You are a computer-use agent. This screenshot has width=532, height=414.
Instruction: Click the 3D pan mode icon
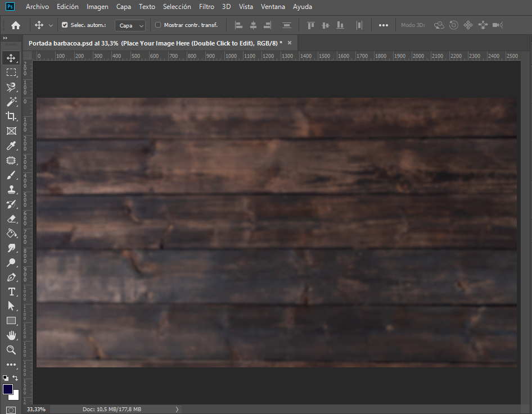(x=468, y=25)
